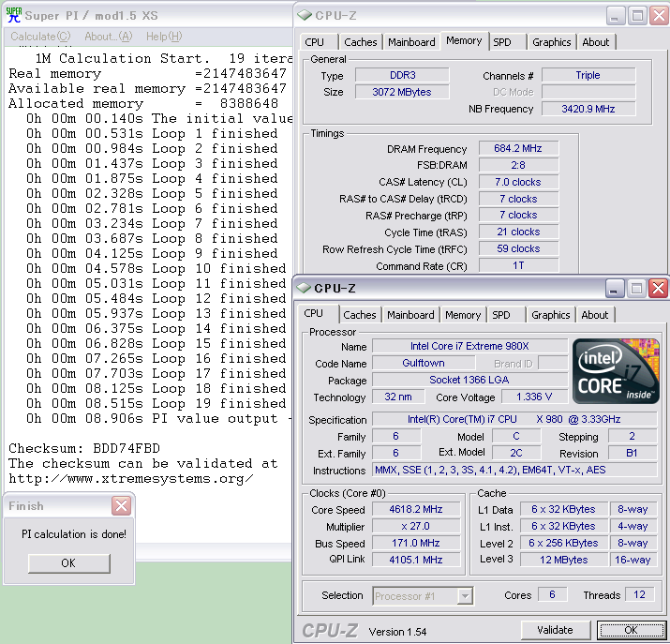Open Calculate menu in Super PI
670x644 pixels.
40,37
